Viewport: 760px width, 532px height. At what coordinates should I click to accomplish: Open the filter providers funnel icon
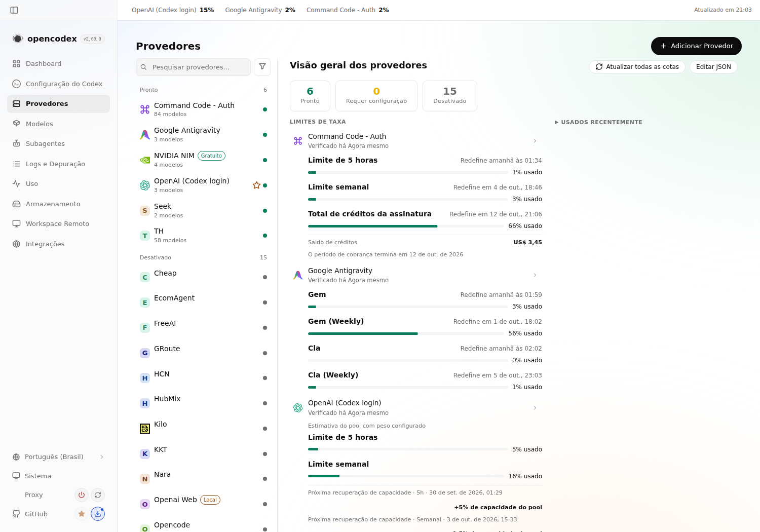click(262, 67)
